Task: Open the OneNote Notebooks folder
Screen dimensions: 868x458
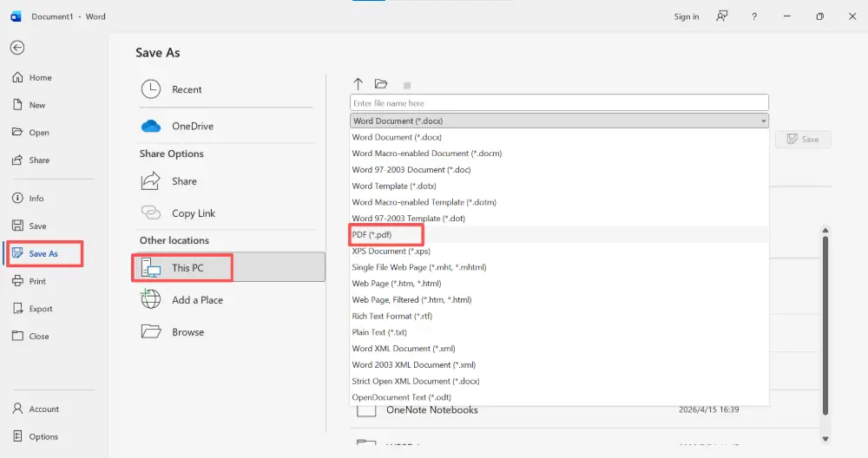Action: [431, 410]
